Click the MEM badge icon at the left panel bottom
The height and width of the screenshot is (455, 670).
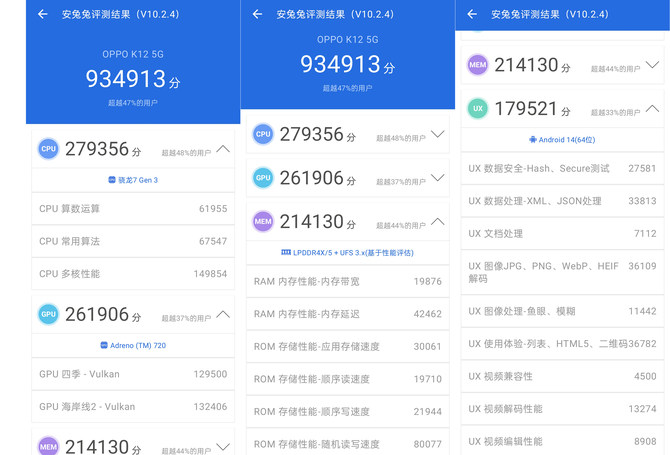pos(48,446)
